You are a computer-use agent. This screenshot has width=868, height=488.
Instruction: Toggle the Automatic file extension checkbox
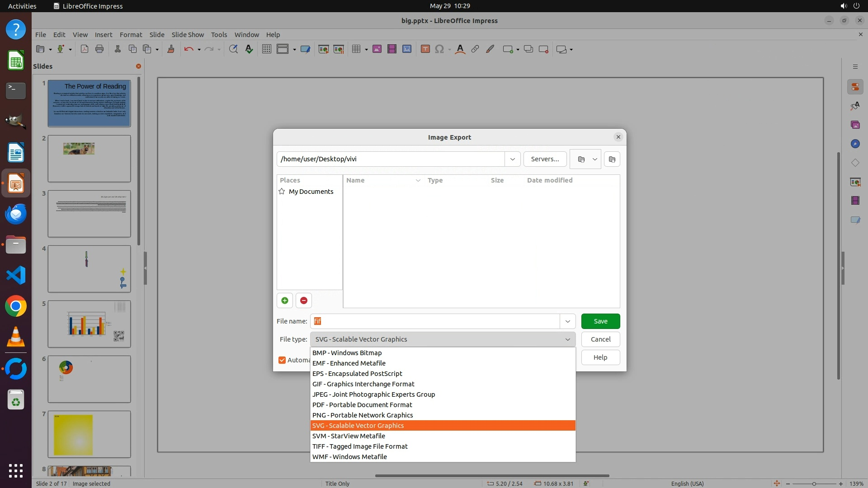[x=282, y=360]
